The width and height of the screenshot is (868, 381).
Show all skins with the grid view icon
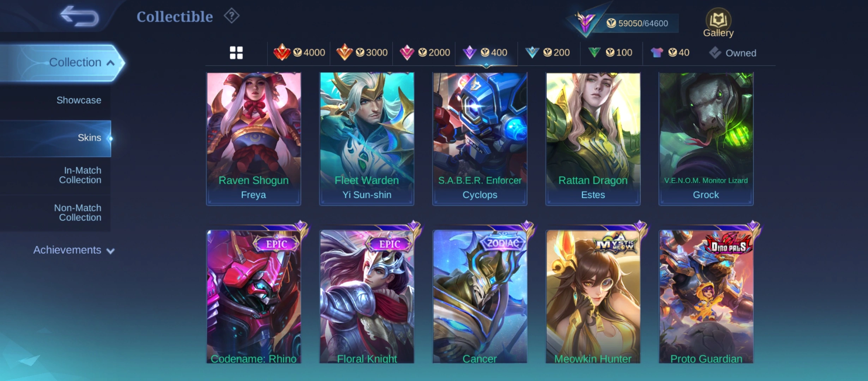pyautogui.click(x=236, y=53)
